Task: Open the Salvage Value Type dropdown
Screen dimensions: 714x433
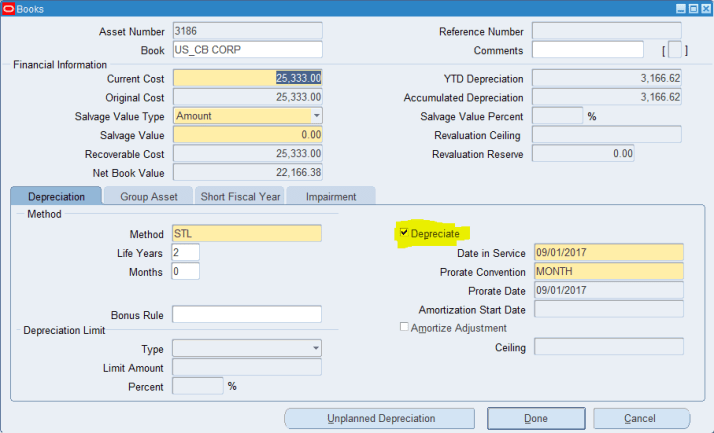Action: point(316,116)
